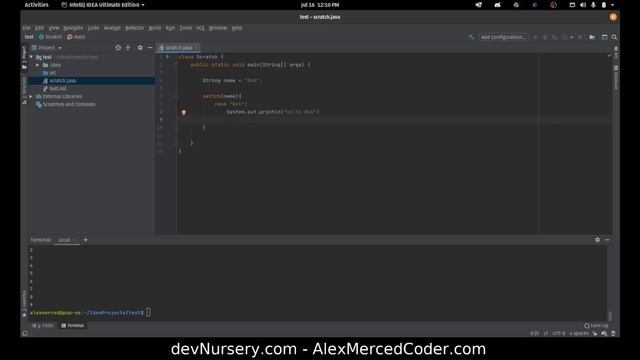Viewport: 640px width, 360px height.
Task: Click the Expand/Collapse all icon in Project panel
Action: [x=128, y=48]
